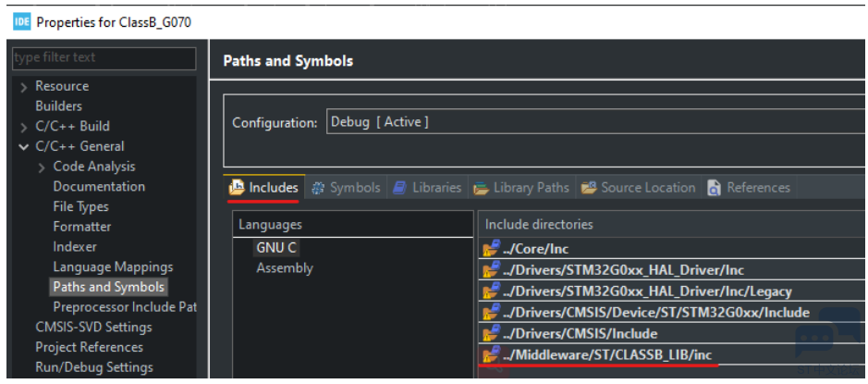Select CMSIS-SVD Settings in the tree
This screenshot has width=868, height=384.
click(93, 327)
